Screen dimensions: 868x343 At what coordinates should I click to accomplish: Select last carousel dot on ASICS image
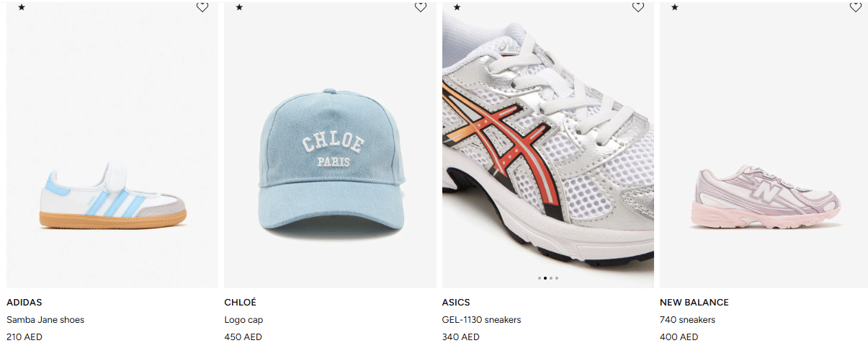(x=557, y=277)
